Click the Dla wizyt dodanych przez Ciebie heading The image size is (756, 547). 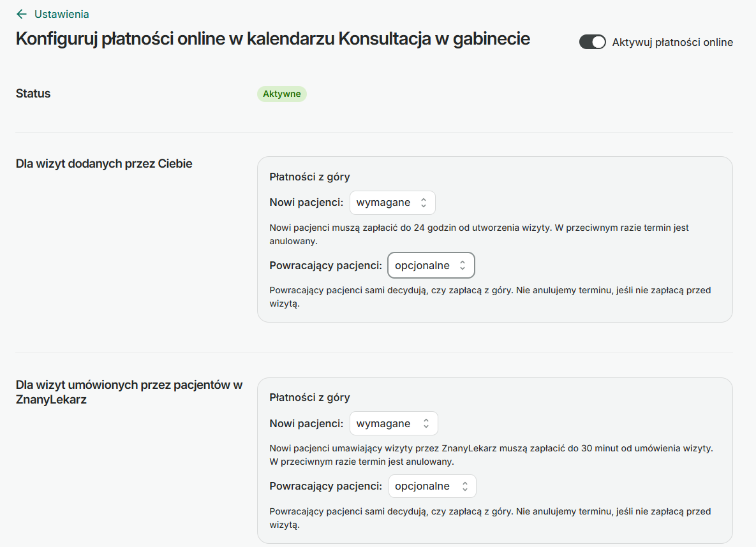point(104,163)
